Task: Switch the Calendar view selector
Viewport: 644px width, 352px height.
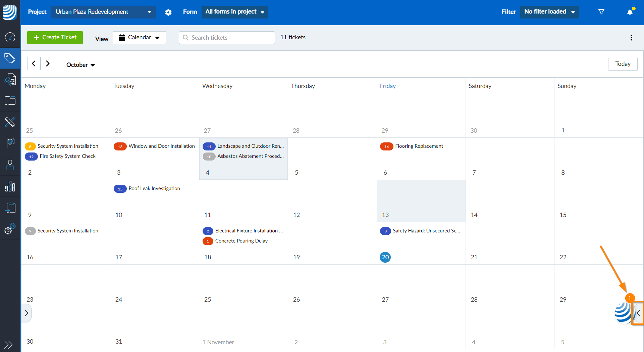Action: point(139,37)
